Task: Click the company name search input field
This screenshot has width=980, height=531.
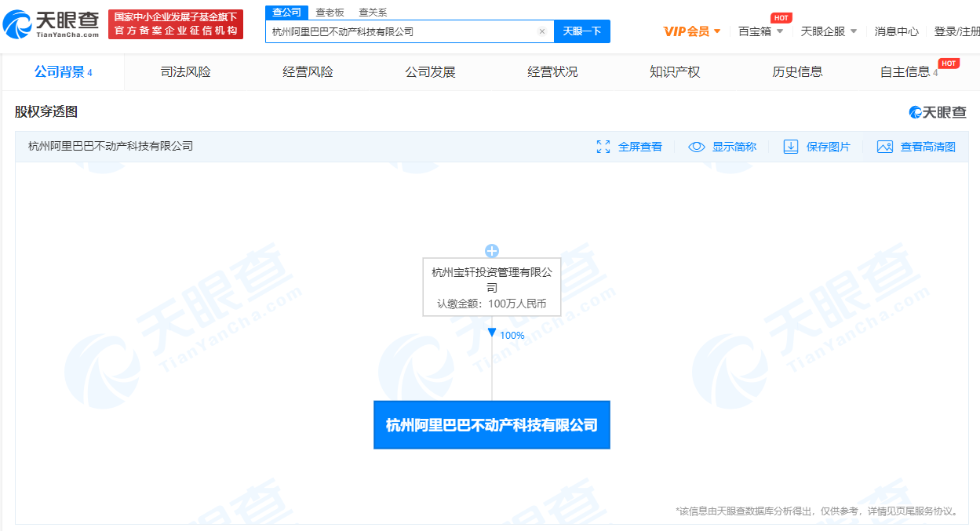Action: coord(400,31)
